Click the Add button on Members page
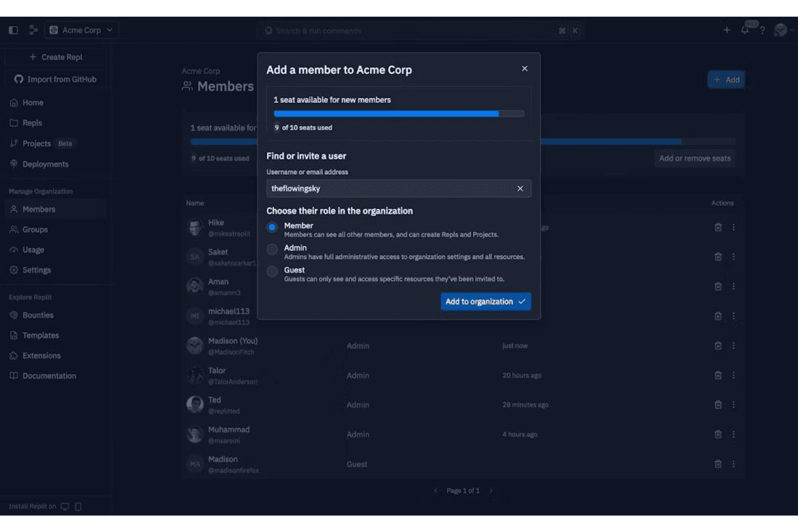Image resolution: width=798 pixels, height=532 pixels. [726, 80]
